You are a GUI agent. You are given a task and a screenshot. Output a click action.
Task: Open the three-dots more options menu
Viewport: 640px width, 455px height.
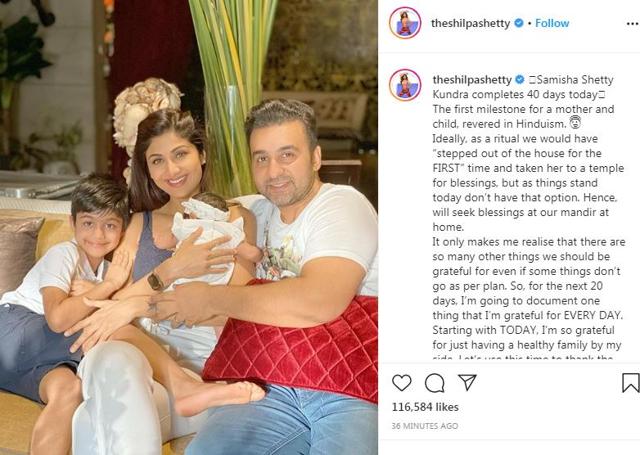click(632, 24)
